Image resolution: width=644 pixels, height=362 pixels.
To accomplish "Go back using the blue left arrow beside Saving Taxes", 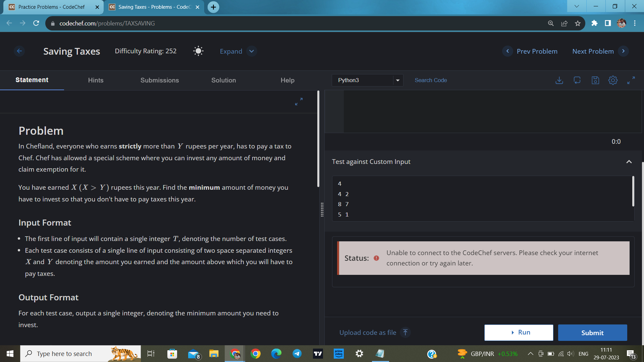I will click(x=19, y=51).
